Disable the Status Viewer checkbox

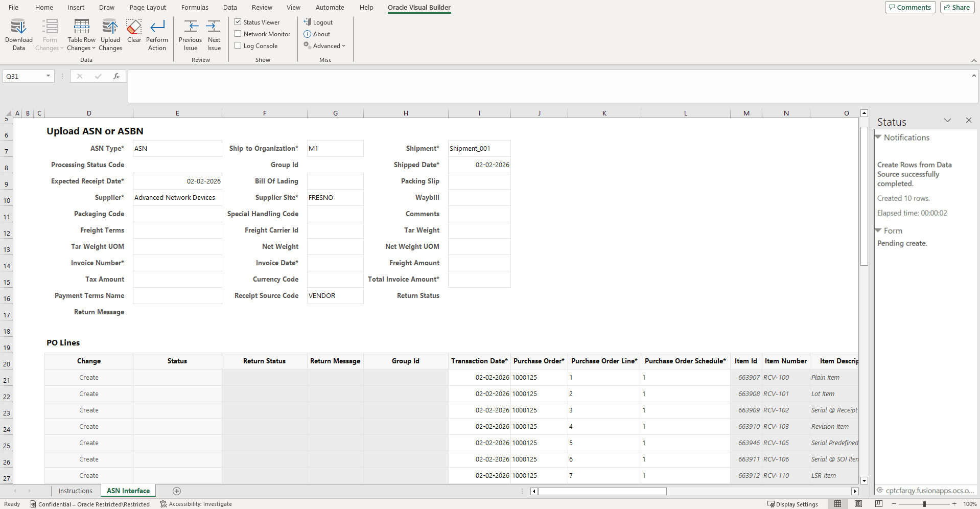[238, 22]
